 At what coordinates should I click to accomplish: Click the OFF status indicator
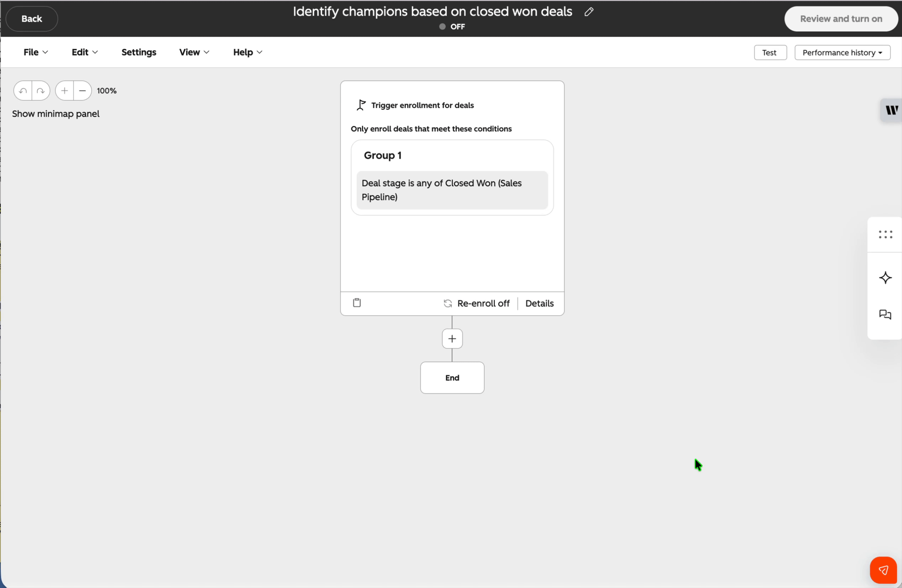tap(452, 27)
